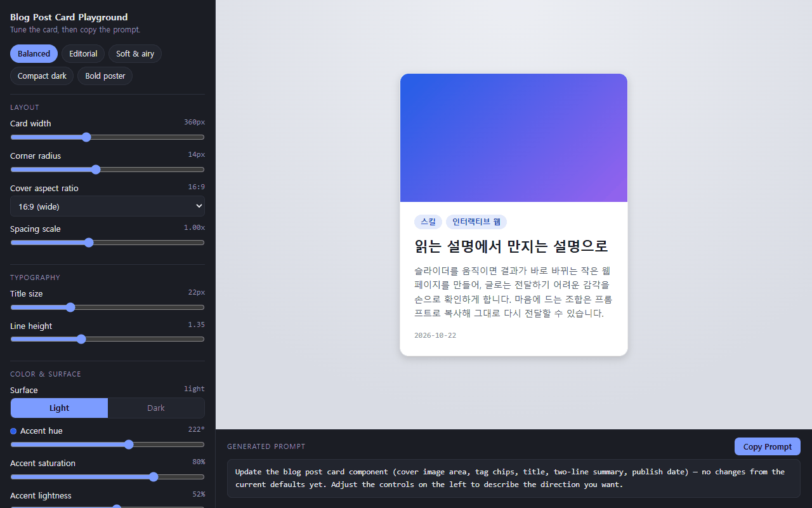Click the 'light' surface value label

[194, 389]
